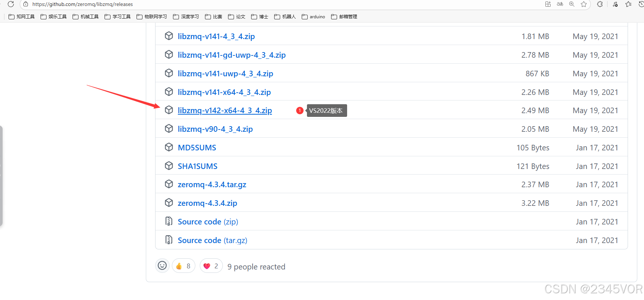Open the 知网工具 bookmark folder

22,17
